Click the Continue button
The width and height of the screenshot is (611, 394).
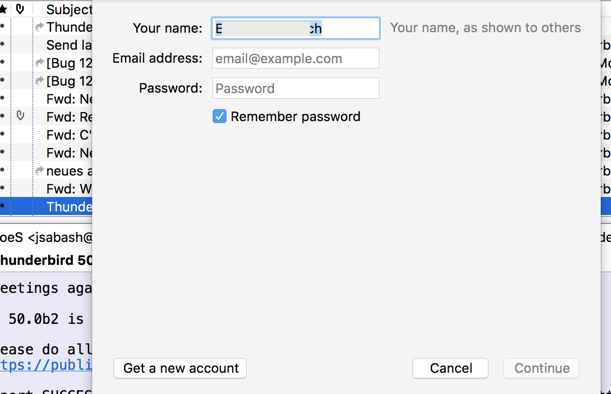(541, 368)
